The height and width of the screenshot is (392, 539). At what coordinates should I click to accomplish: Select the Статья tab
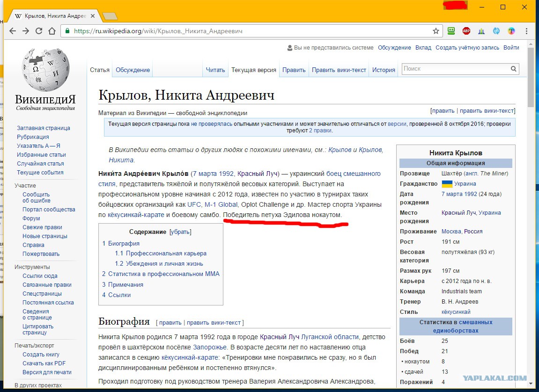point(100,70)
